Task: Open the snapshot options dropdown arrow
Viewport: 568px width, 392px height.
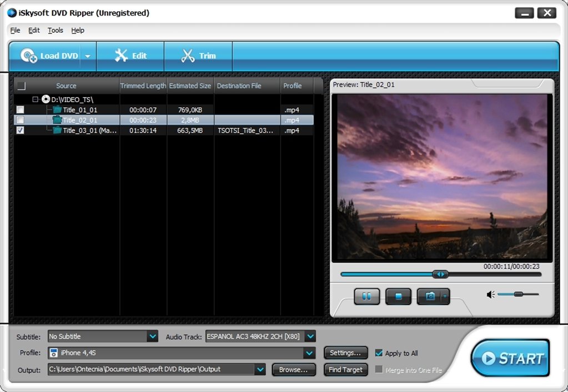Action: click(x=445, y=296)
